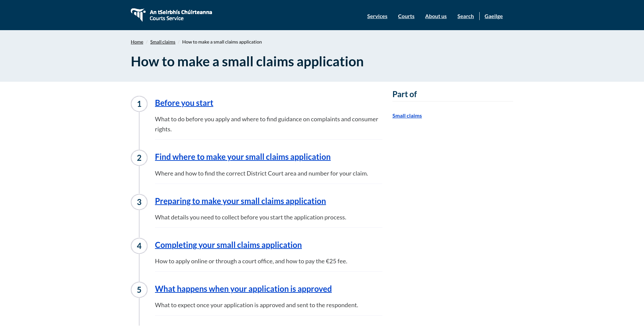
Task: Click description about details to collect
Action: [251, 217]
